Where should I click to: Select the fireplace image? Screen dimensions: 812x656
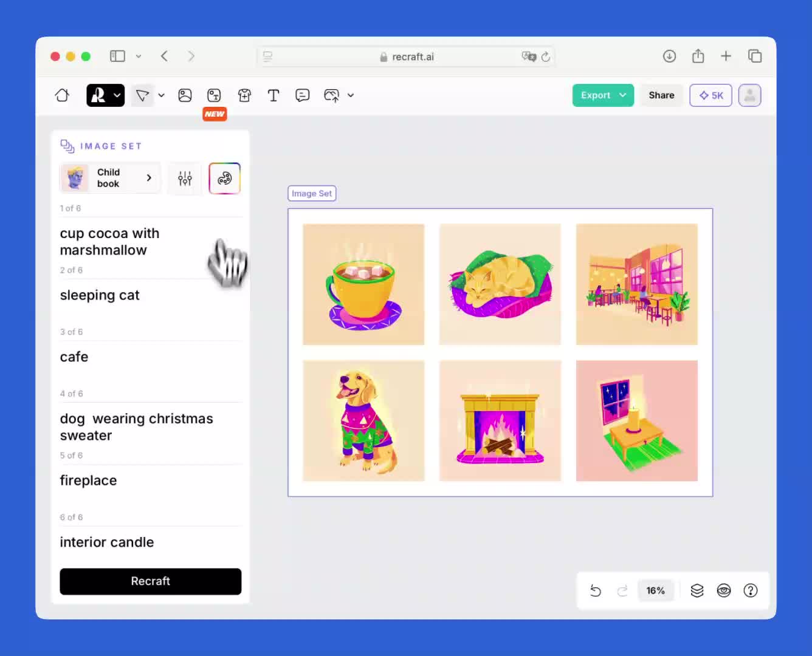click(x=500, y=421)
